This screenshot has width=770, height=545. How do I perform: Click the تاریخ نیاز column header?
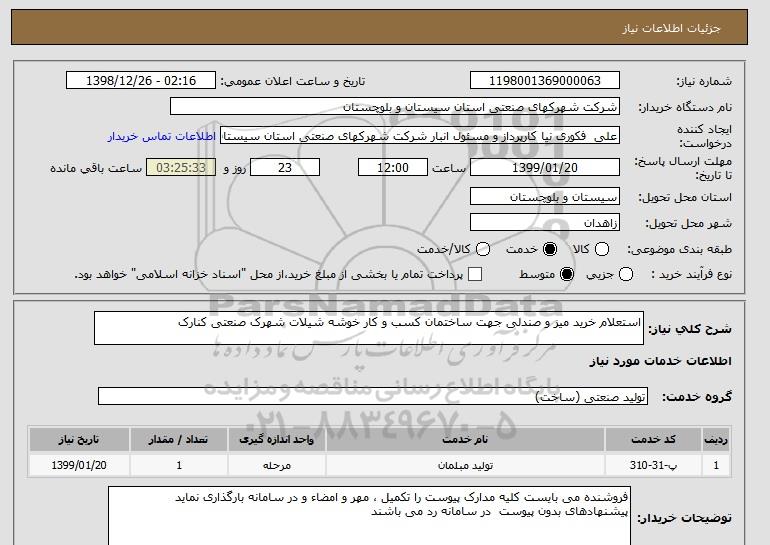pyautogui.click(x=79, y=439)
